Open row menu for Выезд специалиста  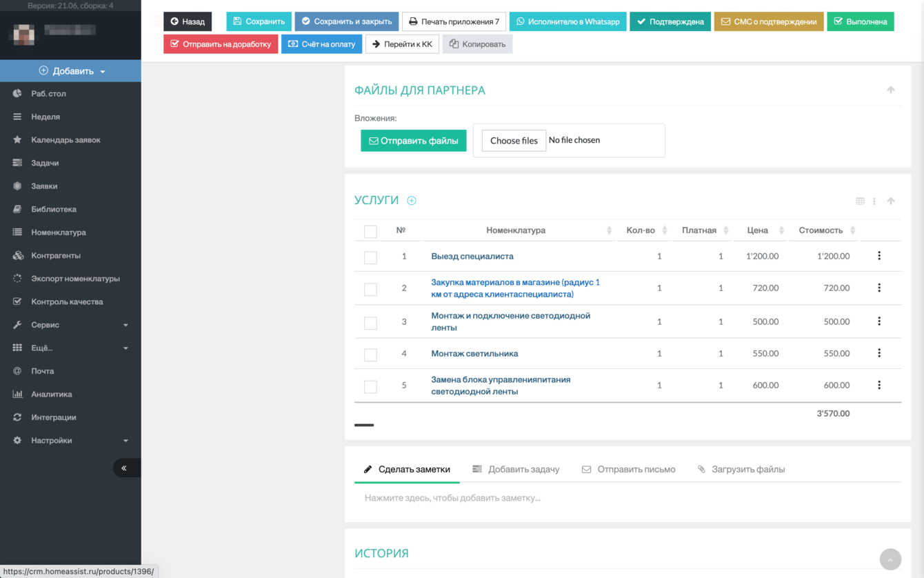pos(879,256)
